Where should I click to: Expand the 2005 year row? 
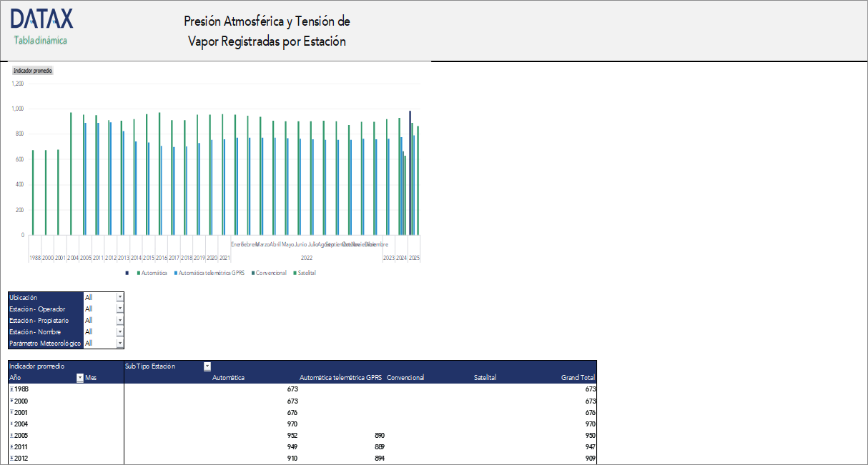tap(11, 435)
